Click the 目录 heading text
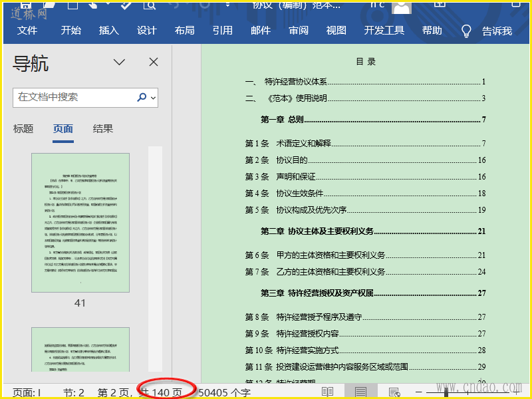This screenshot has height=399, width=532. (366, 62)
